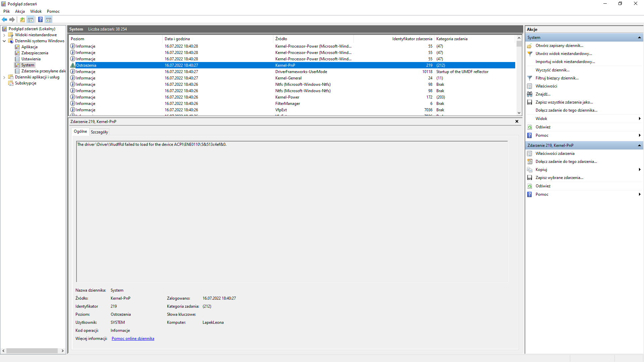Collapse the Zdarzenie 219 actions section

point(639,145)
